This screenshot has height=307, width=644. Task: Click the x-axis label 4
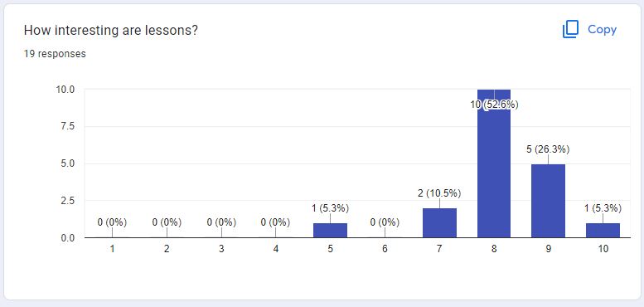point(276,249)
